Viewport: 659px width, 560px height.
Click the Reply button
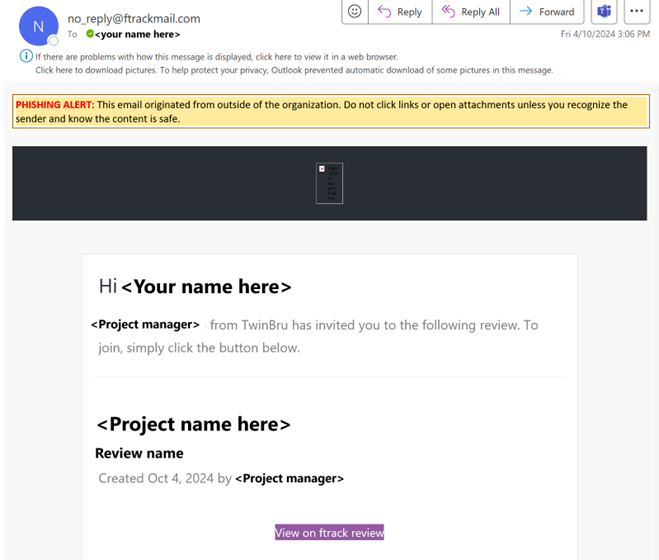click(x=400, y=11)
